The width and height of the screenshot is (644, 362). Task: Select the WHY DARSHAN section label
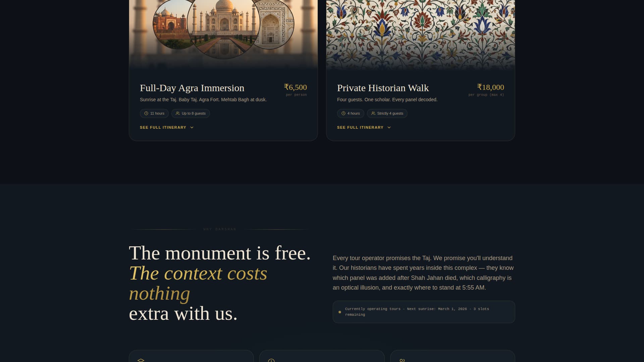220,229
